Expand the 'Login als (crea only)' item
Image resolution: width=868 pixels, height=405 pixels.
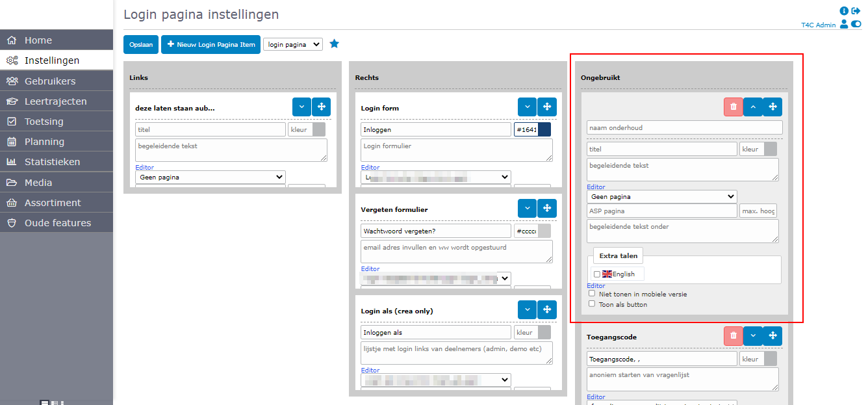tap(527, 310)
